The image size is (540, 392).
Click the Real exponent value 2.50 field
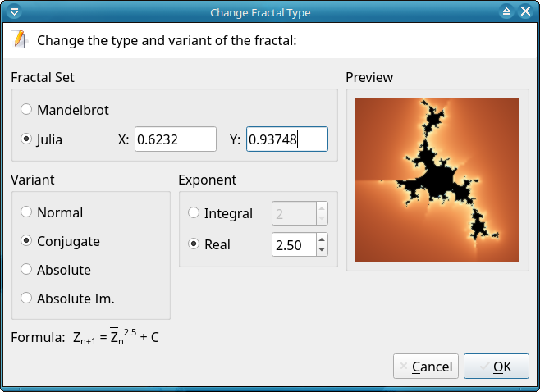click(294, 244)
